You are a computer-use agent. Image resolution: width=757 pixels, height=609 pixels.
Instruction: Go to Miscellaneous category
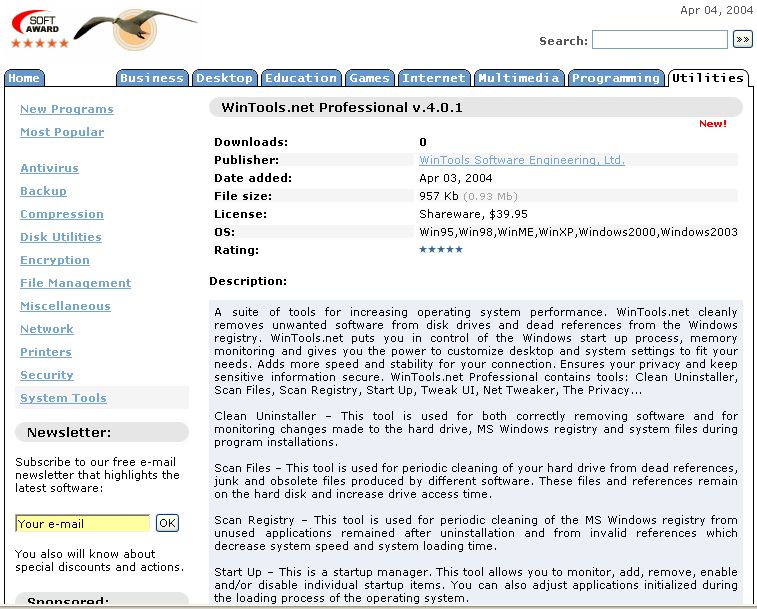pyautogui.click(x=65, y=306)
